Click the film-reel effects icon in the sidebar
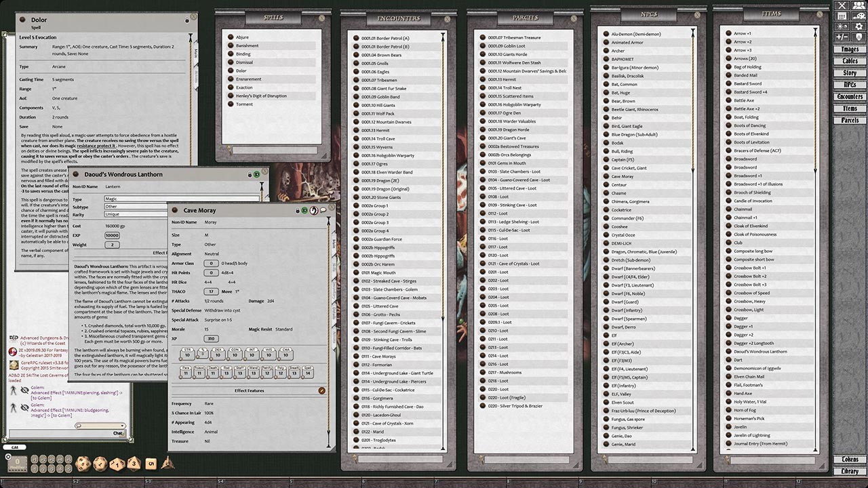Screen dimensions: 868x488 [859, 16]
